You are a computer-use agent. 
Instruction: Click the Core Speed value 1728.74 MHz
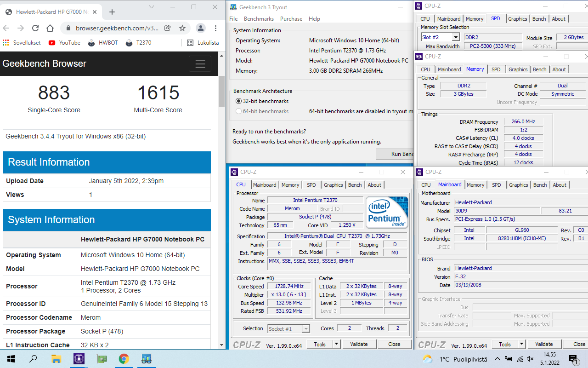(289, 286)
